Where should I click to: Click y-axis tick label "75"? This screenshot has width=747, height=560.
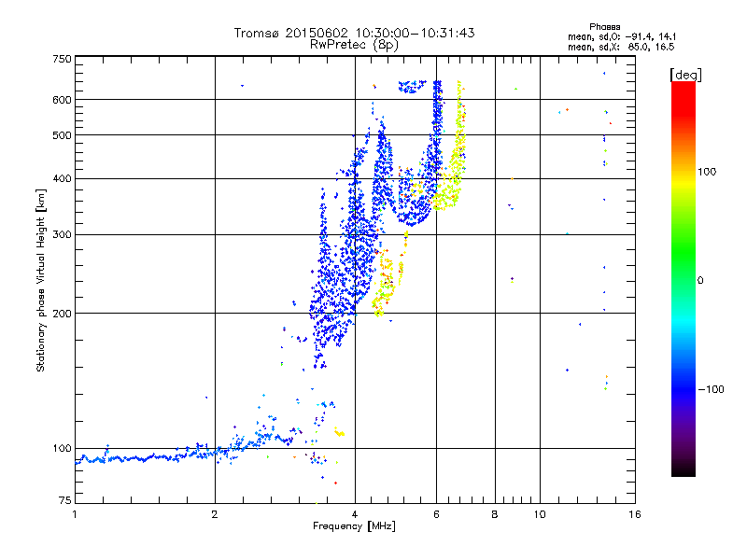click(65, 500)
